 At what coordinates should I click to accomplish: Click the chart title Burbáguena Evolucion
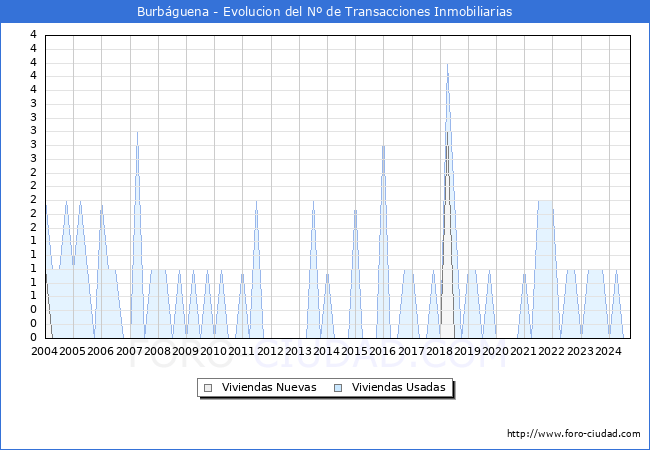tap(325, 12)
